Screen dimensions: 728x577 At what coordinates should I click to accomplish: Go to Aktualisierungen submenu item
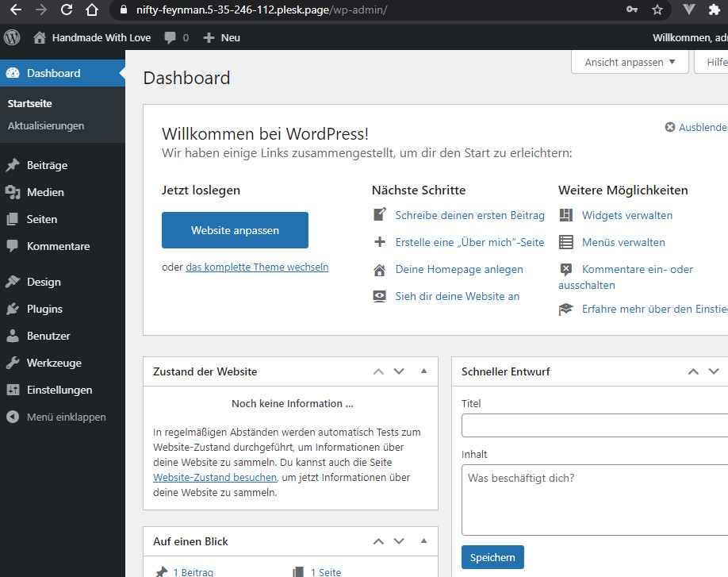tap(45, 125)
